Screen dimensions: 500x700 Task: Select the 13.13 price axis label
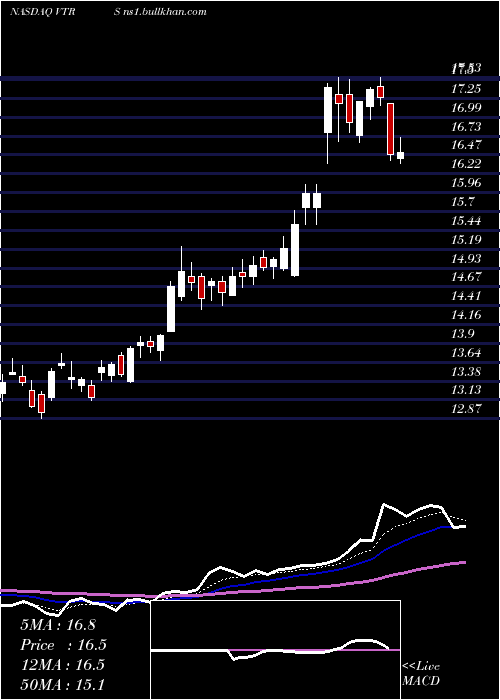click(466, 390)
